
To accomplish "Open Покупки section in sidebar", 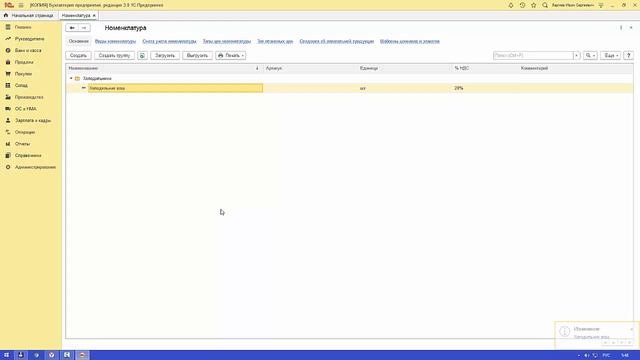I will 23,74.
